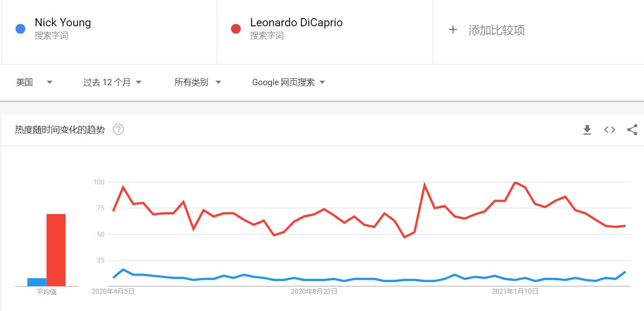Click the blue average bar
Screen dimensions: 644x311
click(37, 282)
